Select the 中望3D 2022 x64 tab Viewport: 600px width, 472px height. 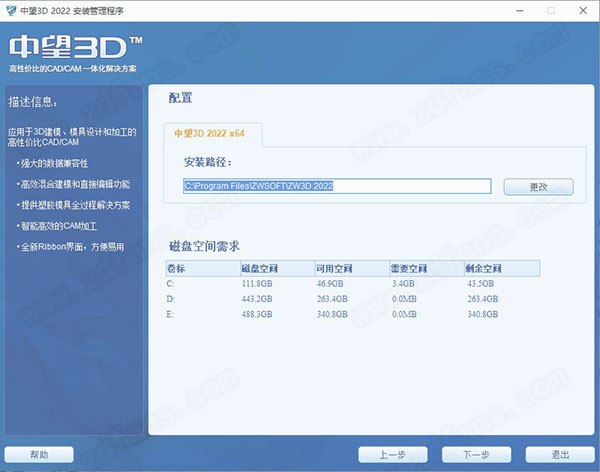213,134
